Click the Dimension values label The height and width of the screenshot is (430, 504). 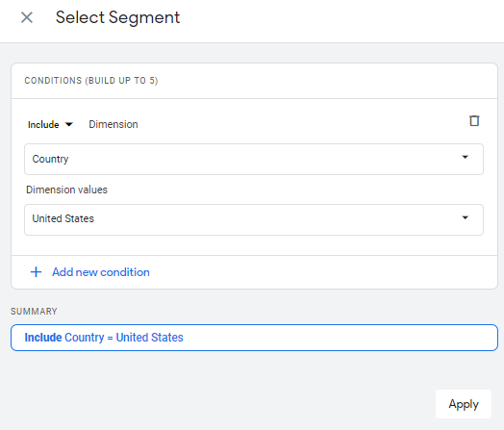(x=67, y=190)
